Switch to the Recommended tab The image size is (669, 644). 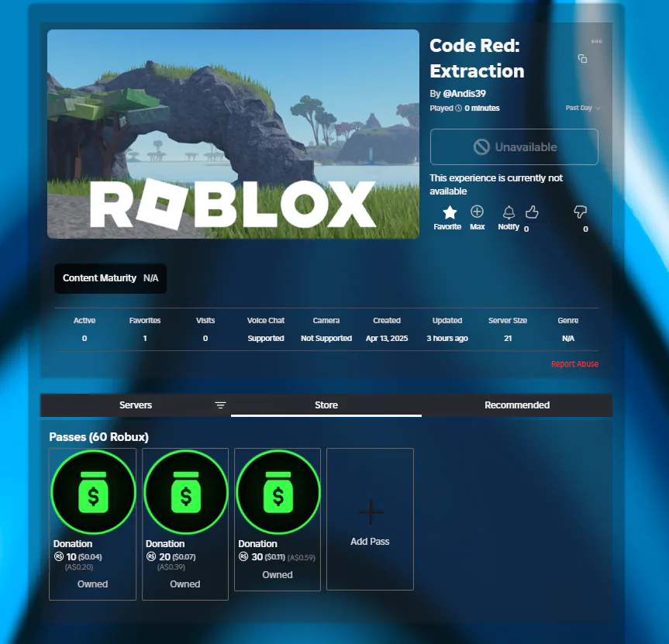(517, 405)
